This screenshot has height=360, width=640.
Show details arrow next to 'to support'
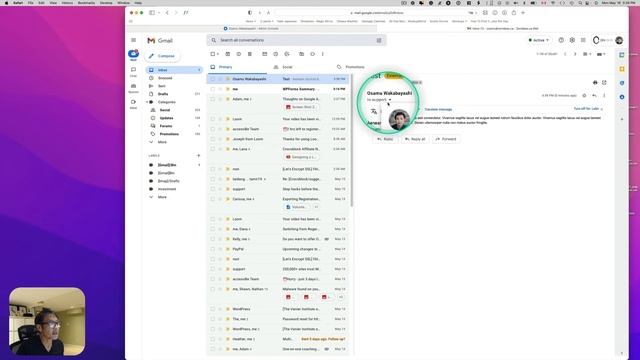pos(390,100)
